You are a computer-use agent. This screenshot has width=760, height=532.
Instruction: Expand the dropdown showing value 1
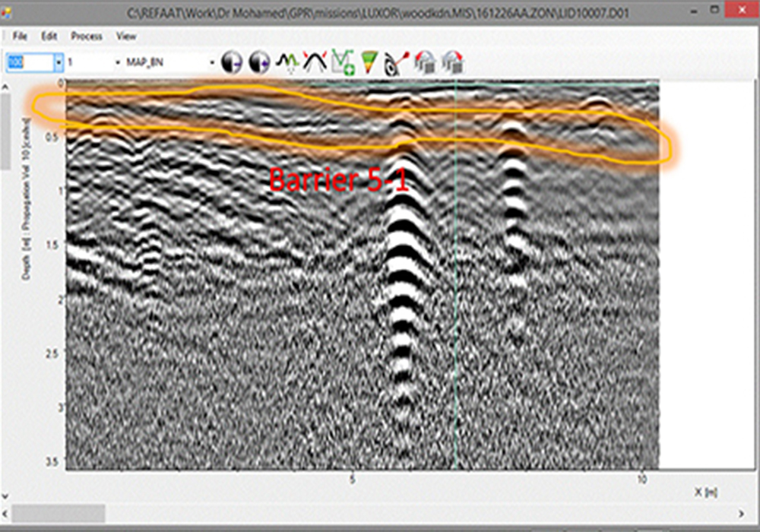[118, 62]
